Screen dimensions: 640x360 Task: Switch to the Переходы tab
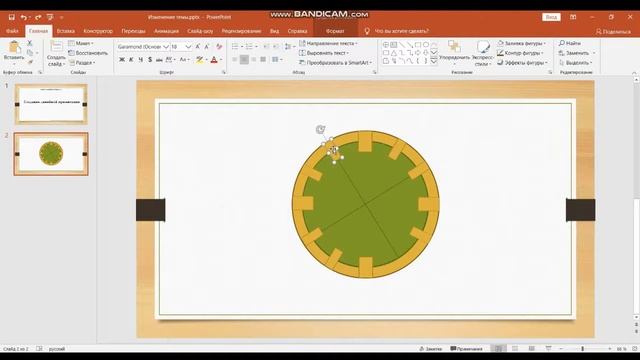(133, 31)
